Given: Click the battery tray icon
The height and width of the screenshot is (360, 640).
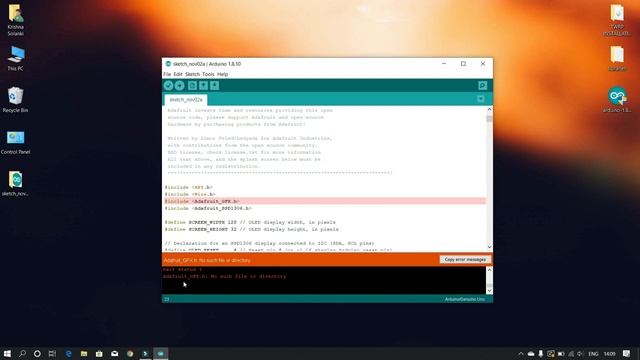Looking at the screenshot, I should click(x=561, y=354).
